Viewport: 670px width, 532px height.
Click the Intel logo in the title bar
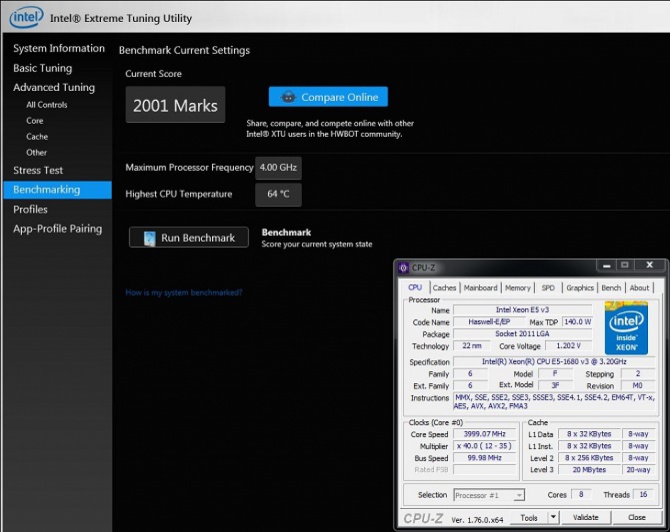coord(26,17)
